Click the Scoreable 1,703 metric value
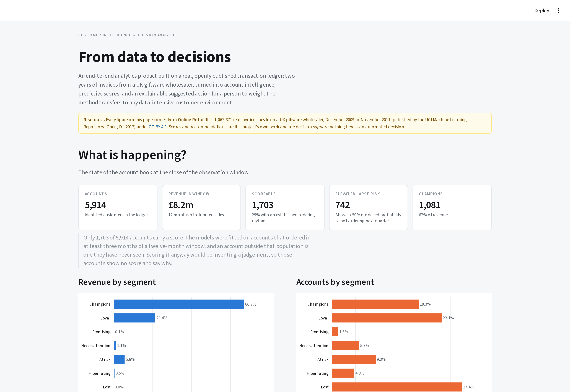Image resolution: width=570 pixels, height=392 pixels. pyautogui.click(x=262, y=205)
